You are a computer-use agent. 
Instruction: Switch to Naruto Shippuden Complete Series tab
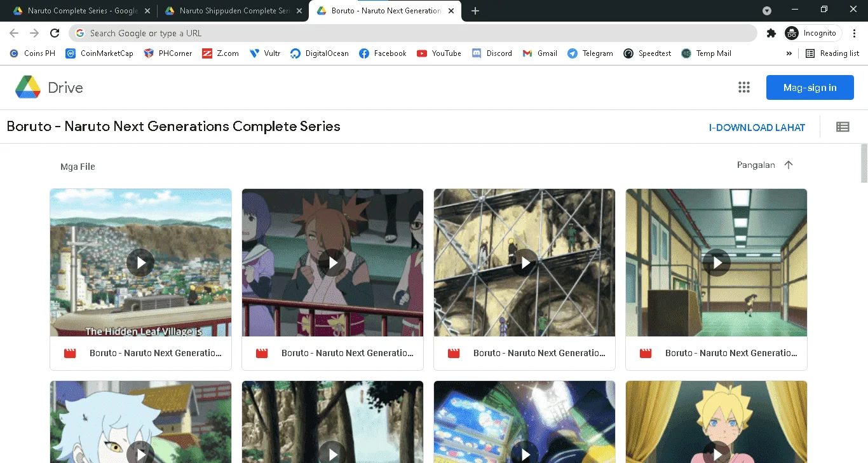pyautogui.click(x=232, y=11)
